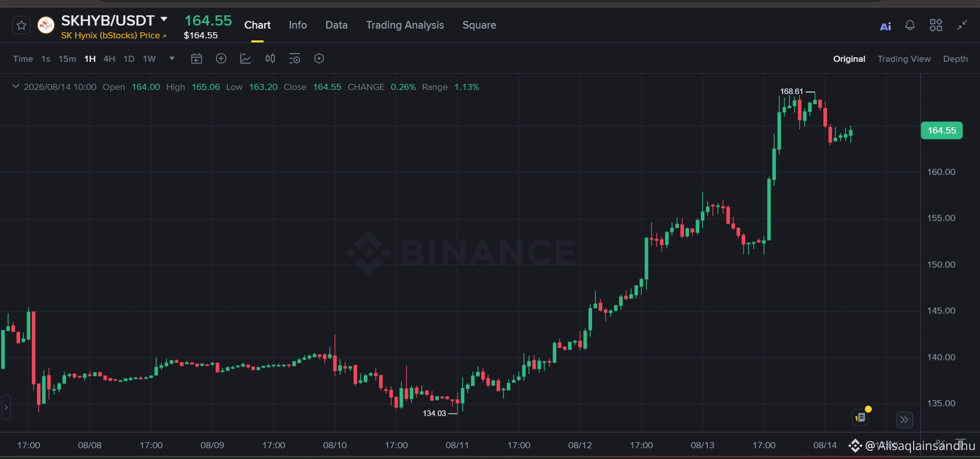Open the Ai assistant icon
The width and height of the screenshot is (980, 459).
point(886,26)
